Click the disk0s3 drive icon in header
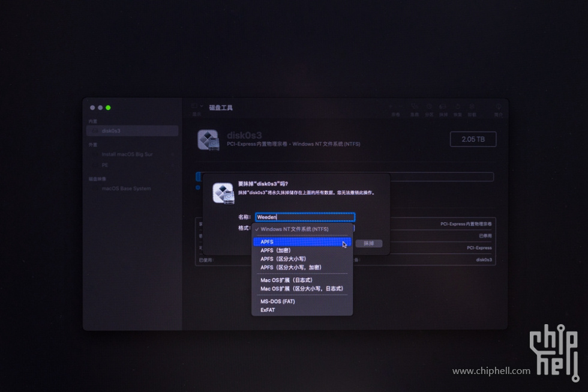The width and height of the screenshot is (588, 392). [x=209, y=140]
